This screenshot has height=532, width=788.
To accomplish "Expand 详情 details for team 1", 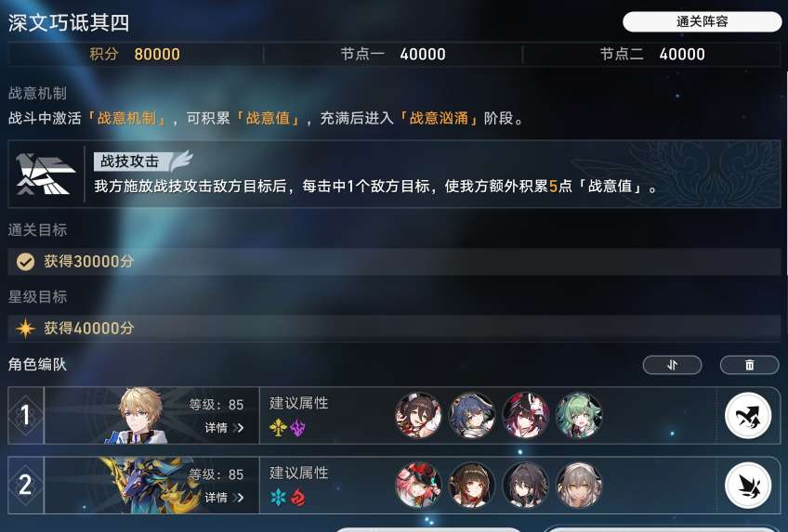I will click(x=224, y=428).
